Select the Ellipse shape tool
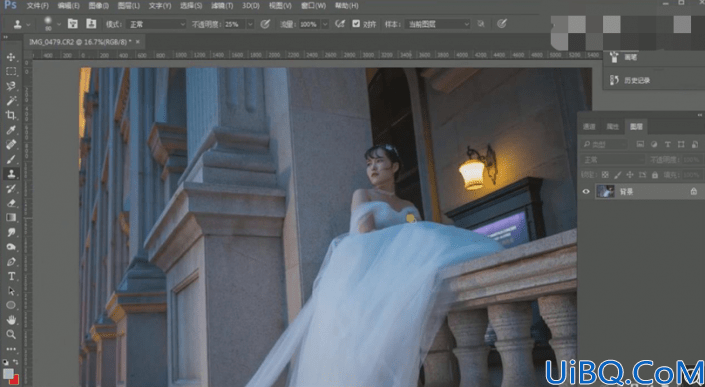Screen dimensions: 705x387 (x=11, y=305)
